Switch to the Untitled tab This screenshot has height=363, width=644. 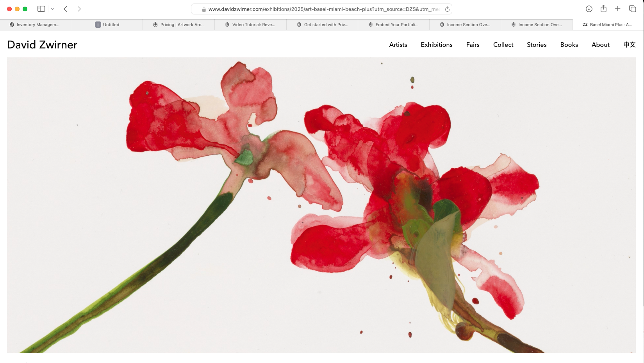click(x=107, y=25)
